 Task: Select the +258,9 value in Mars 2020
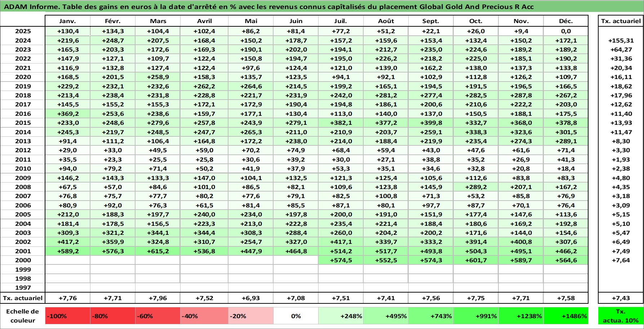pos(158,77)
